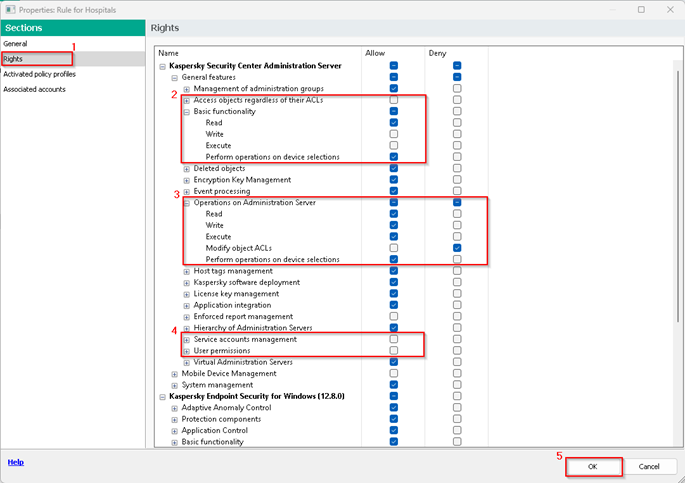Expand Access objects regardless of their ACLs
Image resolution: width=685 pixels, height=483 pixels.
[x=187, y=100]
